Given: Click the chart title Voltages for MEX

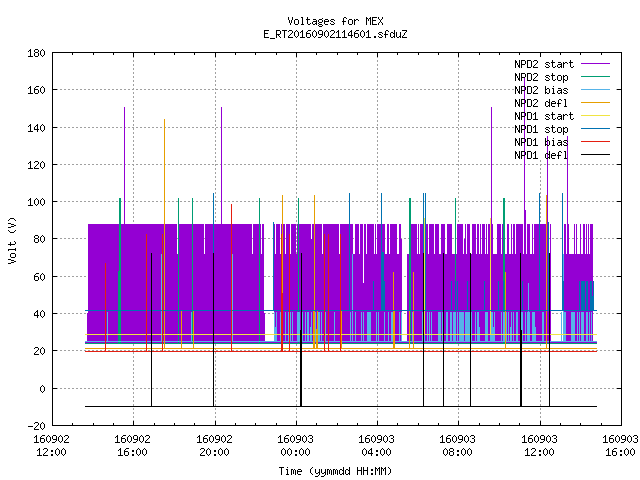Looking at the screenshot, I should pos(335,21).
